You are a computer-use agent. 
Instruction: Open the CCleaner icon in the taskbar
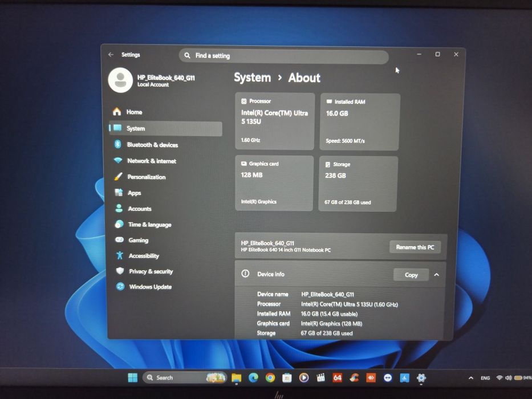pyautogui.click(x=354, y=377)
